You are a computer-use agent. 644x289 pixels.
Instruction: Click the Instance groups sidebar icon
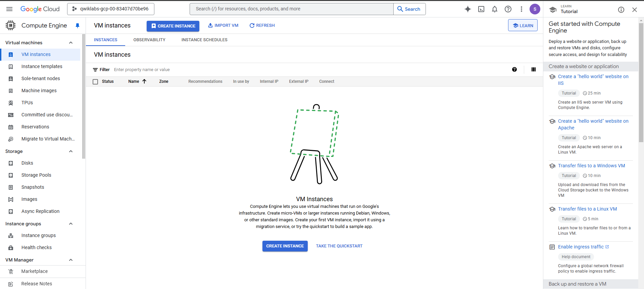click(x=11, y=236)
